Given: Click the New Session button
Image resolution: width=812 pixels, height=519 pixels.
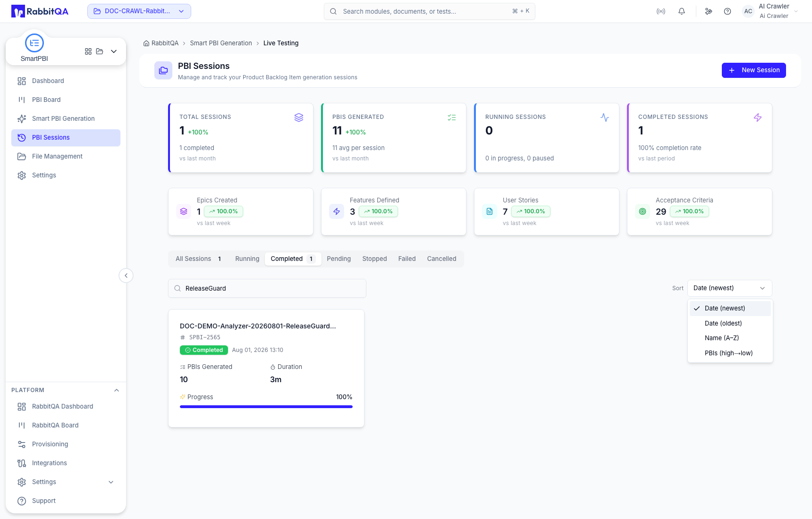Looking at the screenshot, I should (754, 70).
